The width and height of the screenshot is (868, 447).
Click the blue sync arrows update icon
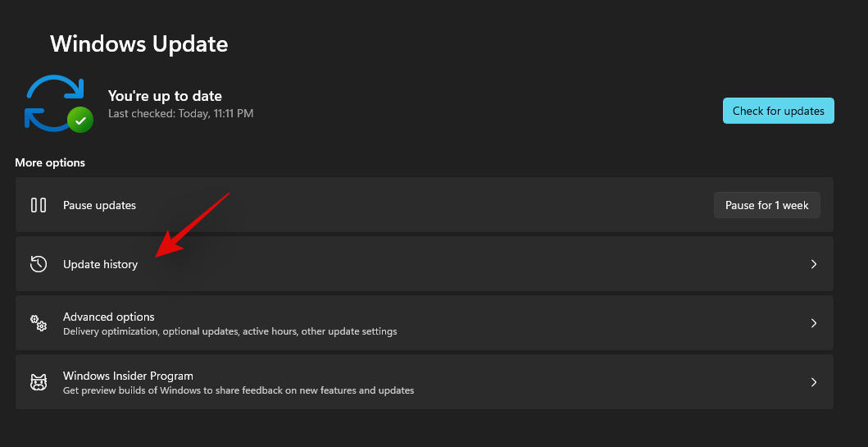54,103
